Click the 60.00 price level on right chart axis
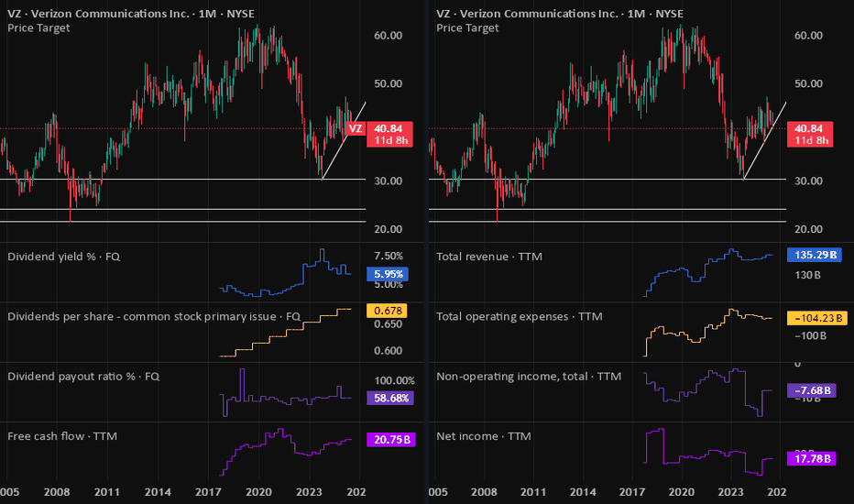This screenshot has height=504, width=854. (808, 36)
